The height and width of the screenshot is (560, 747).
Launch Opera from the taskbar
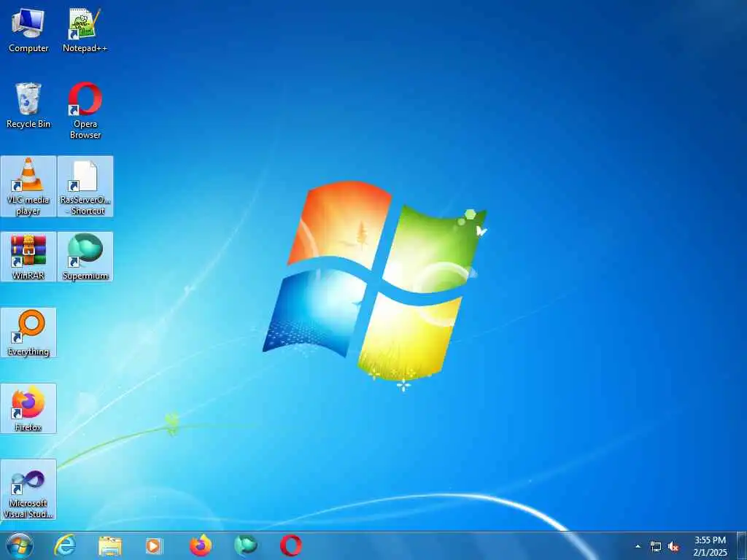[290, 545]
